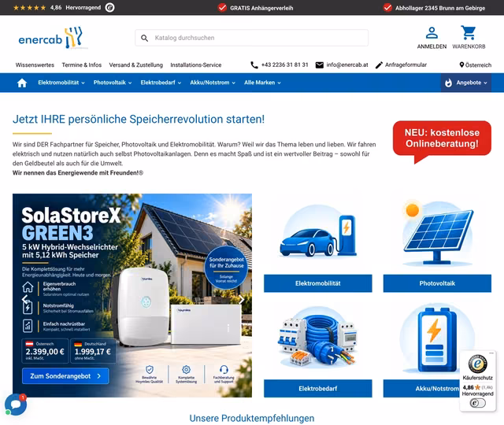This screenshot has width=504, height=425.
Task: Select the Österreich country link
Action: pos(478,65)
